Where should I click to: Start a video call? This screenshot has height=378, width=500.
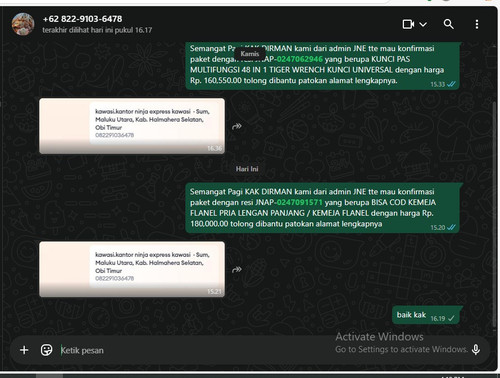click(x=408, y=24)
